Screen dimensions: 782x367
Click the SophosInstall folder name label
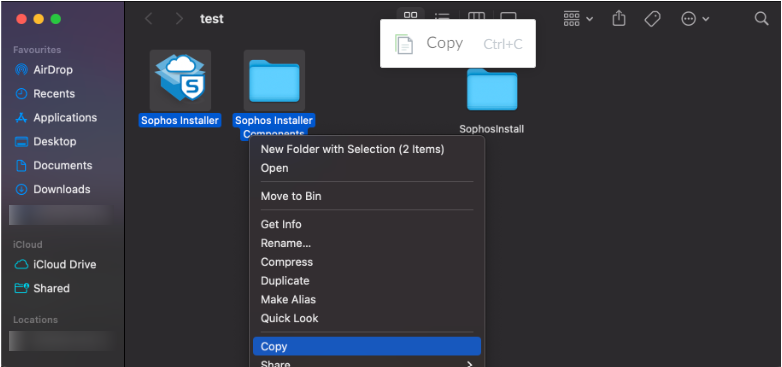(x=492, y=129)
